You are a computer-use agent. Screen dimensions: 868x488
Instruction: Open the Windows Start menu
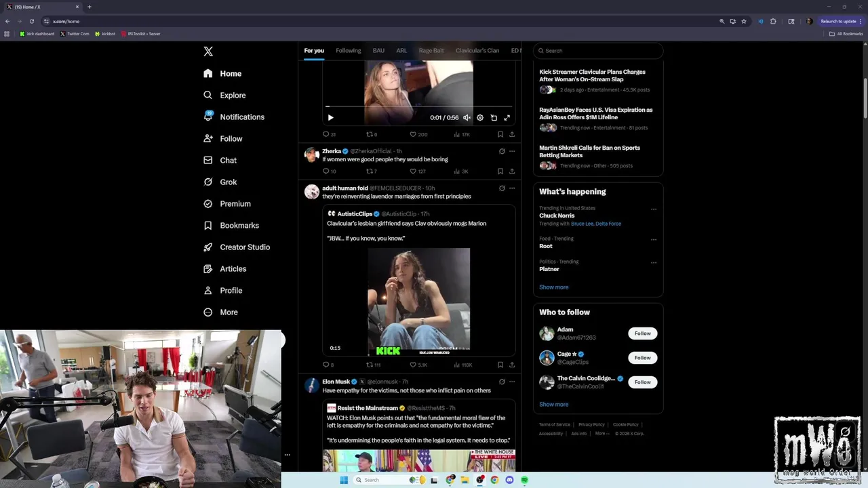[344, 480]
